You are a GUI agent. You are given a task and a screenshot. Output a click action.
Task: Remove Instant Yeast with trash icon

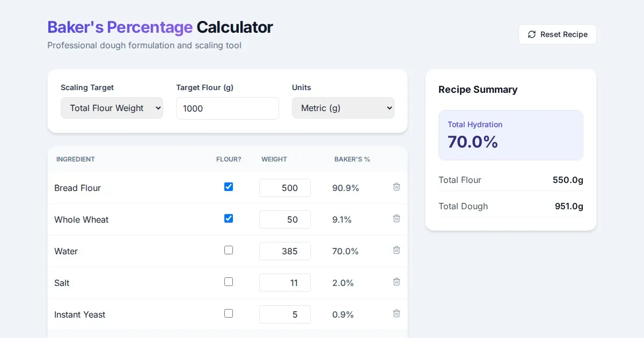(397, 314)
